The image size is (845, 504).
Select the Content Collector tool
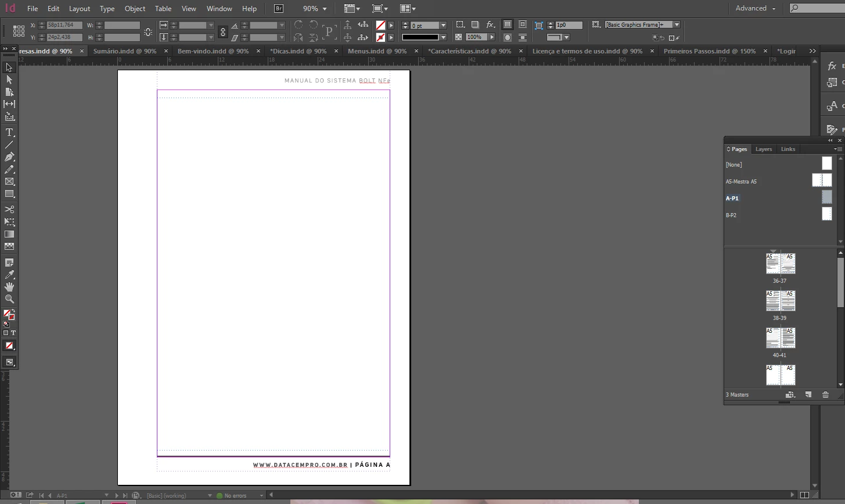click(9, 116)
